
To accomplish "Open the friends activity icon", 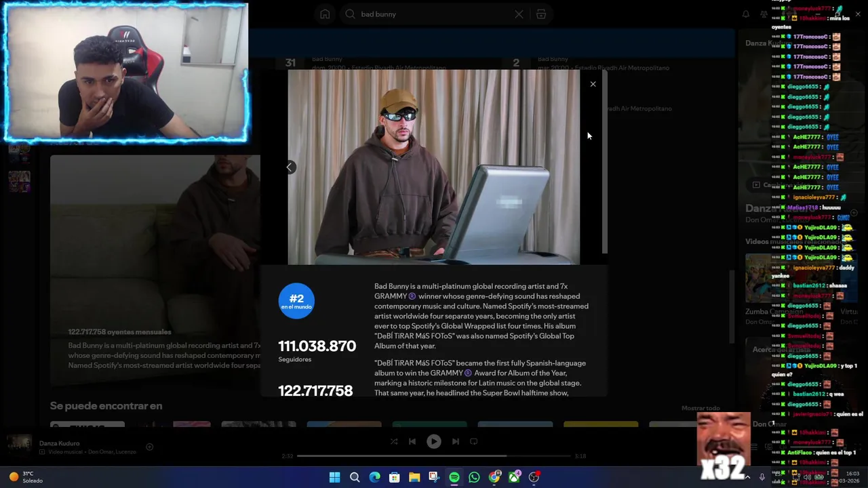I will [764, 14].
